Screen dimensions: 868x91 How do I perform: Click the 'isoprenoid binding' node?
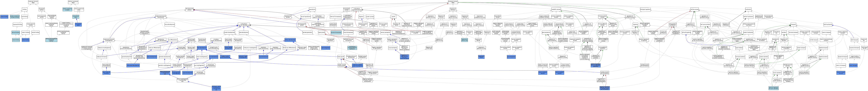point(18,25)
